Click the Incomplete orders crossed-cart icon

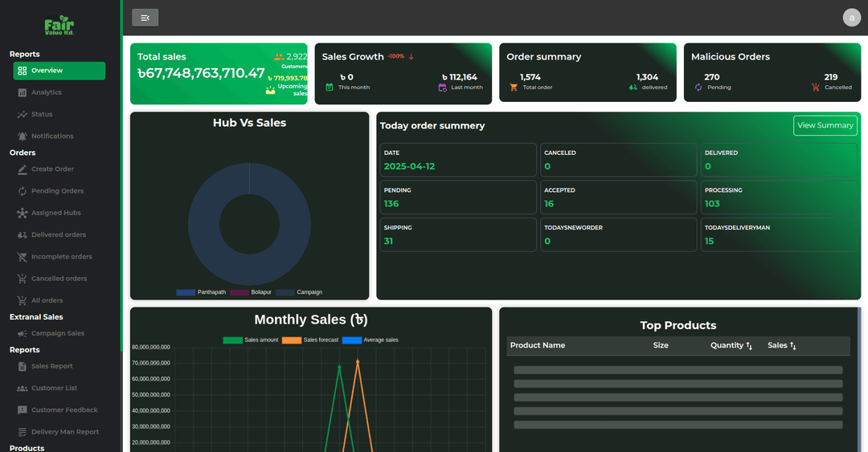[x=23, y=257]
